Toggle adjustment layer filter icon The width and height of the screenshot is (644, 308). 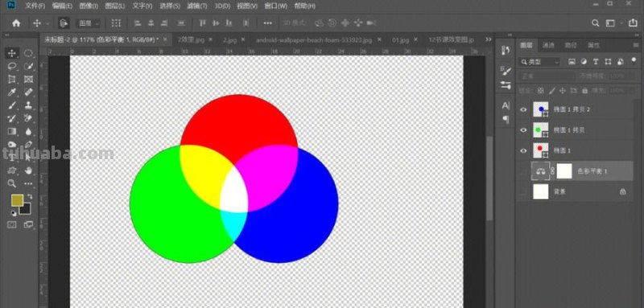click(584, 61)
